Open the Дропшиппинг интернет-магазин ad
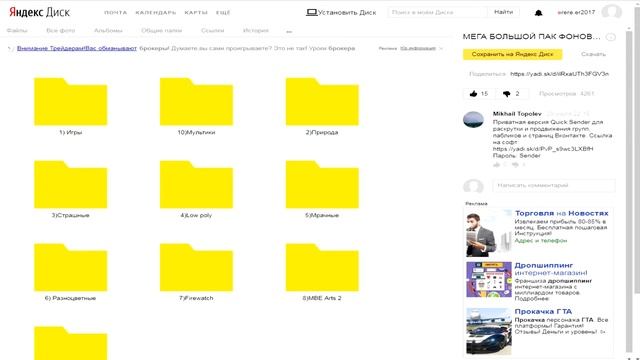The height and width of the screenshot is (360, 640). coord(551,269)
